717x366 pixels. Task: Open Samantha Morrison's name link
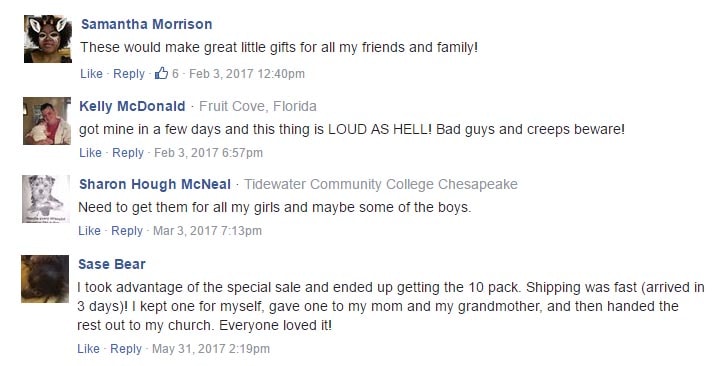click(147, 24)
